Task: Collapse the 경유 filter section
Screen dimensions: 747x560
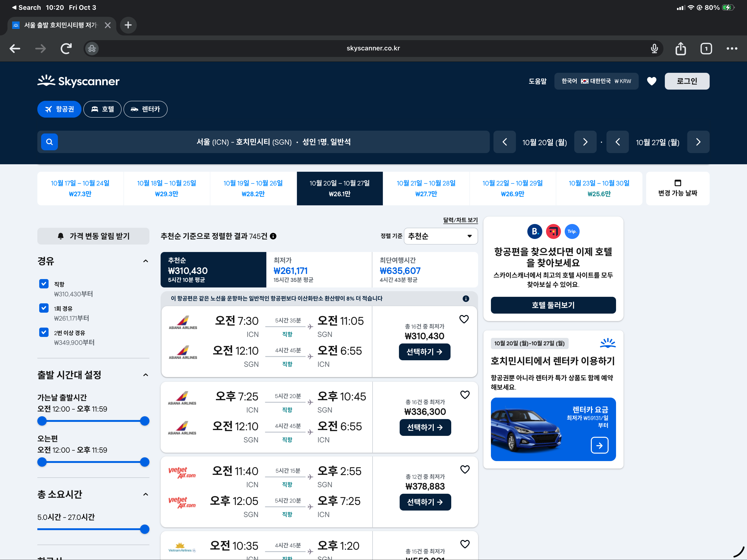Action: pos(146,261)
